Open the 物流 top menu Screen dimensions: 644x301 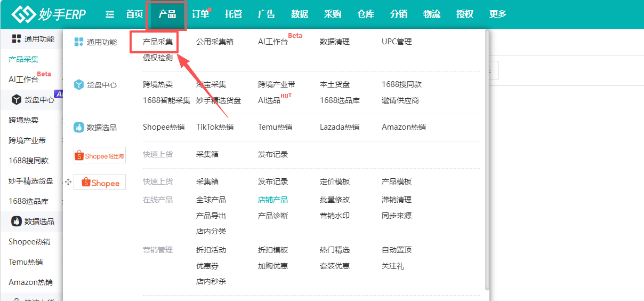[x=432, y=14]
